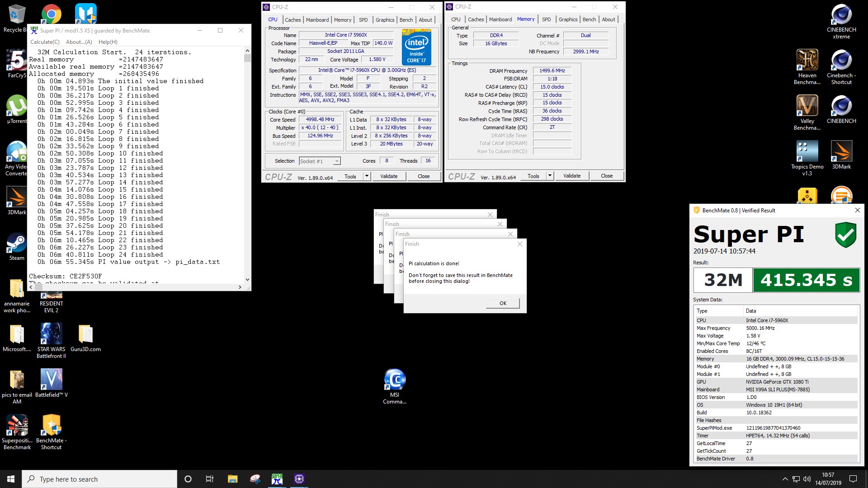Click Tools button in left CPU-Z
868x488 pixels.
click(350, 176)
